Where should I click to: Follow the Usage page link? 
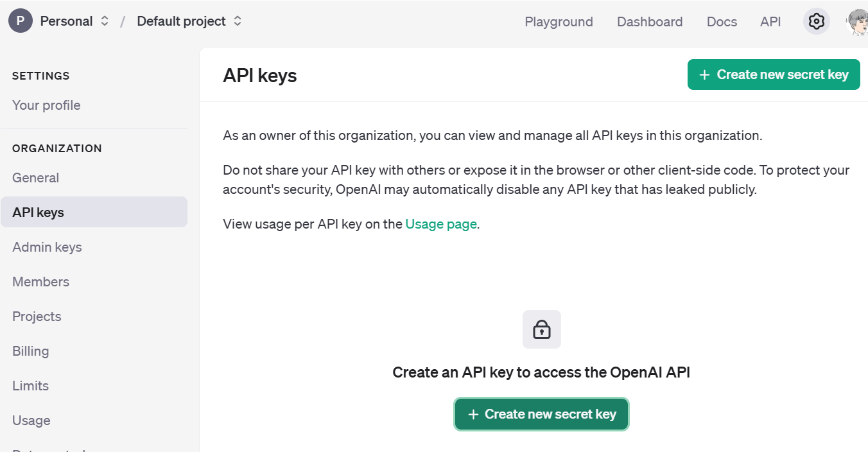441,224
